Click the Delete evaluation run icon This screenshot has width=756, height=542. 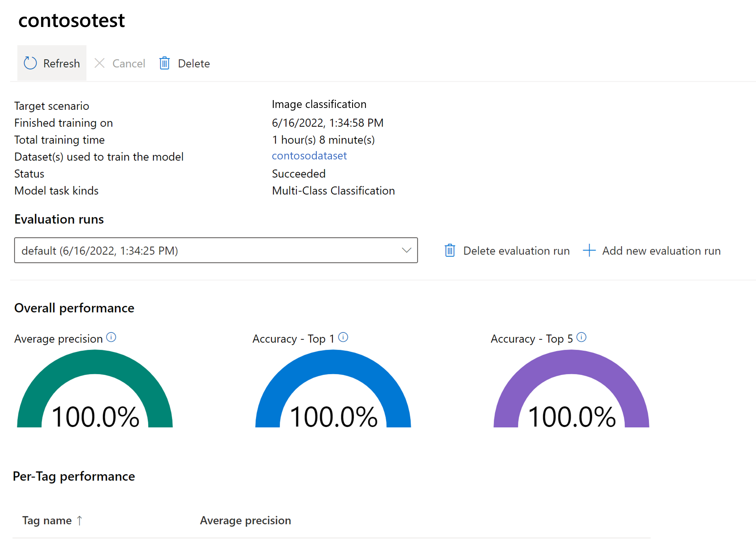(450, 251)
